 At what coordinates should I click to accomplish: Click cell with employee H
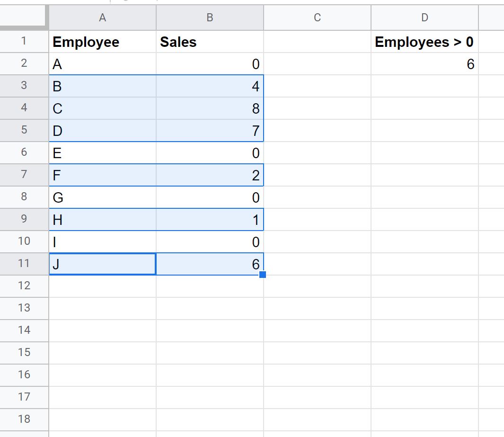103,219
